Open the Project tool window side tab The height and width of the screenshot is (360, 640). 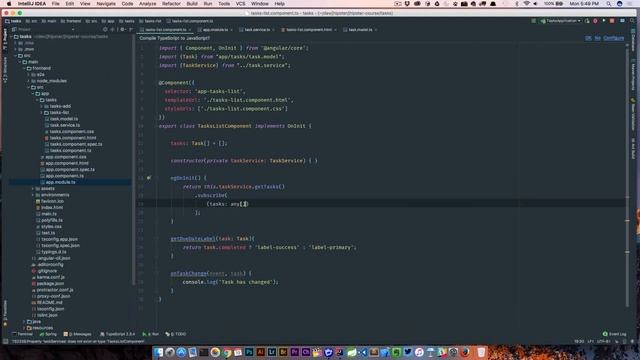click(5, 40)
